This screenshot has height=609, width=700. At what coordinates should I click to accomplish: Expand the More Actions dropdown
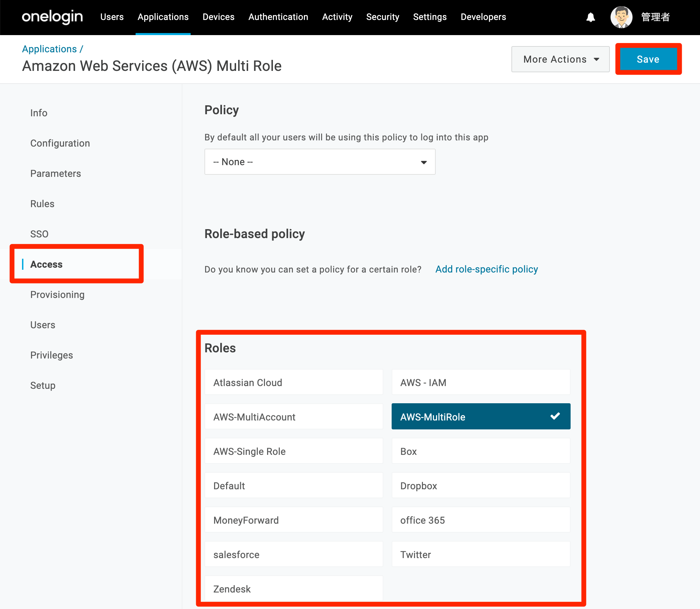tap(560, 59)
